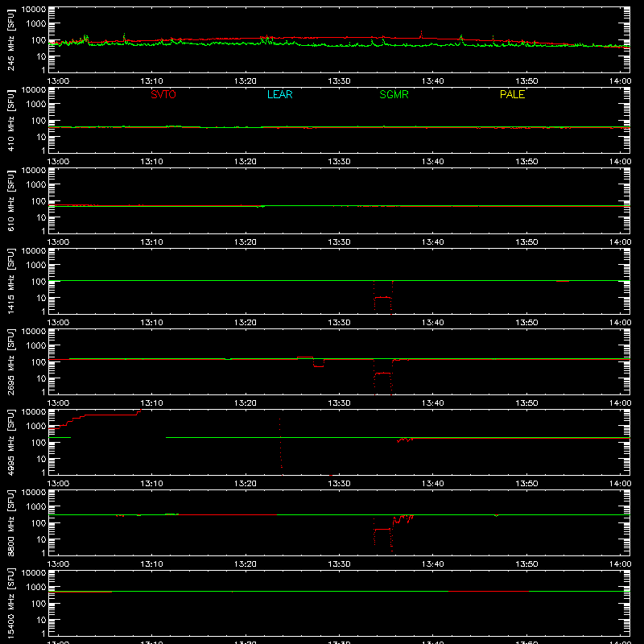Select the 4995 MHz [SFU] axis title
The width and height of the screenshot is (644, 644).
coord(11,442)
